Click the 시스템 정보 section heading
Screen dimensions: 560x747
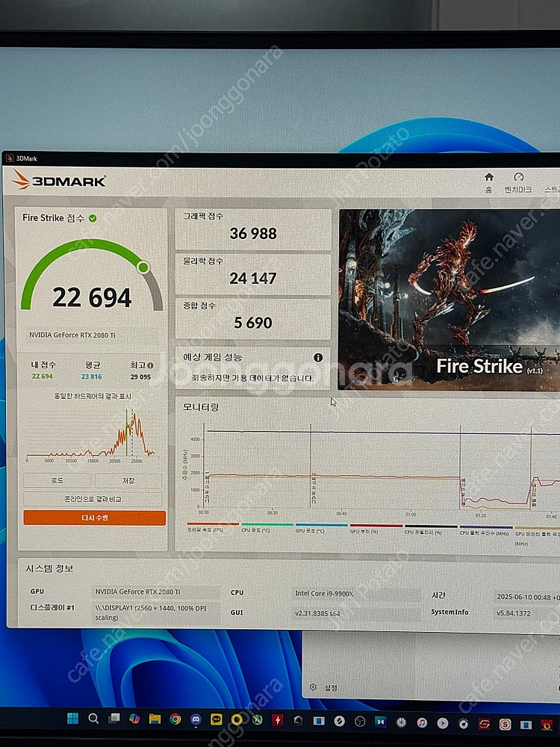click(49, 568)
